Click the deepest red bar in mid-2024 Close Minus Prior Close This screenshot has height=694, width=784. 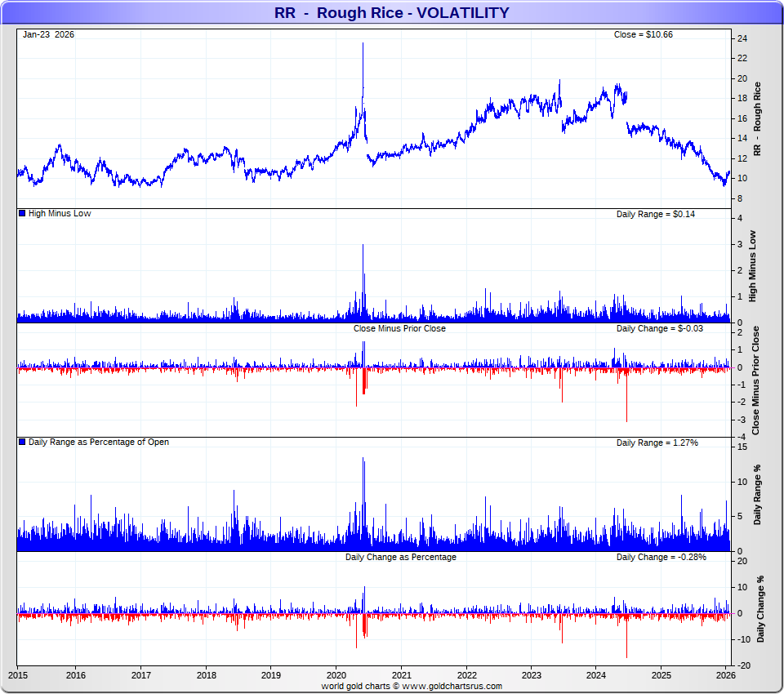[x=626, y=395]
